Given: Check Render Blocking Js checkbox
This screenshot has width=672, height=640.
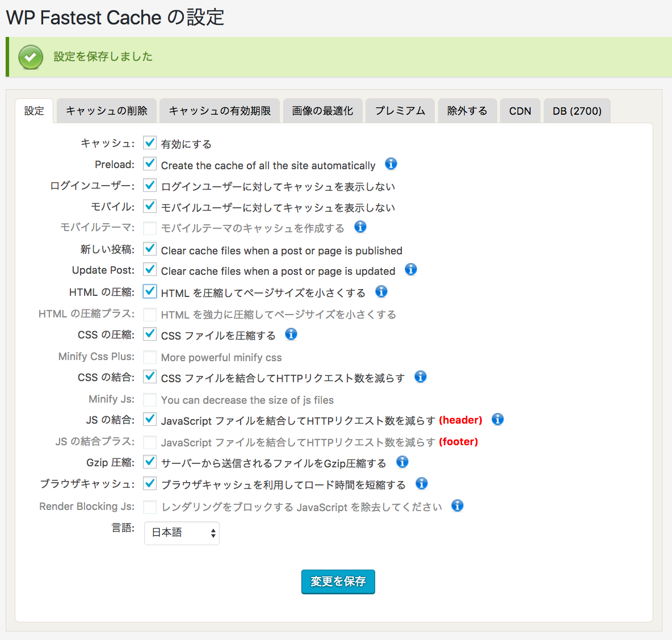Looking at the screenshot, I should coord(150,507).
